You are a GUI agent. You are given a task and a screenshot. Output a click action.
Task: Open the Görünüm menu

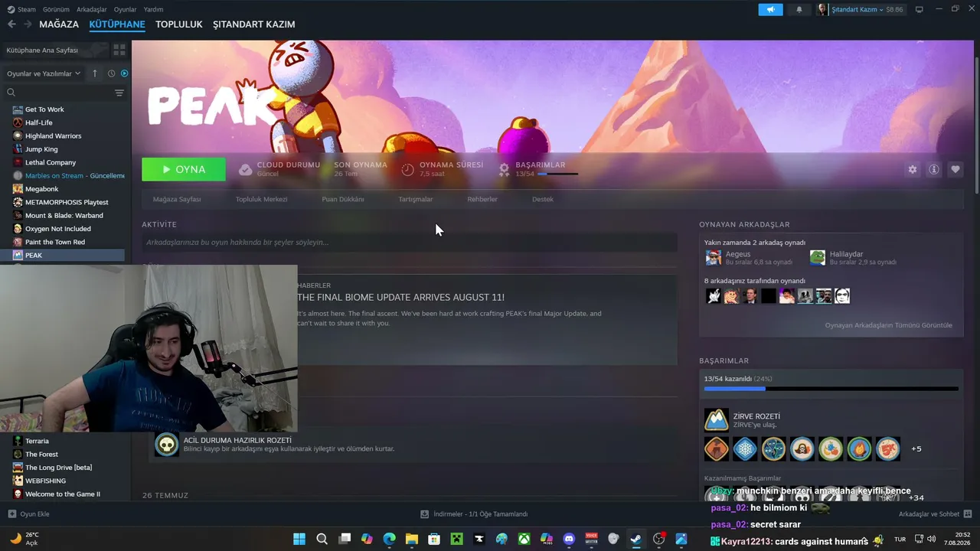click(56, 9)
